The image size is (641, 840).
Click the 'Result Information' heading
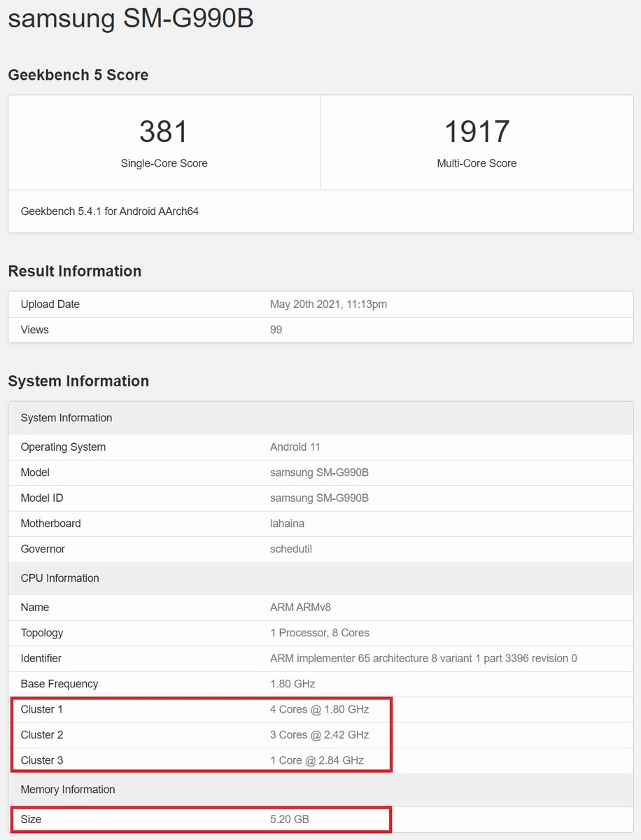coord(75,271)
